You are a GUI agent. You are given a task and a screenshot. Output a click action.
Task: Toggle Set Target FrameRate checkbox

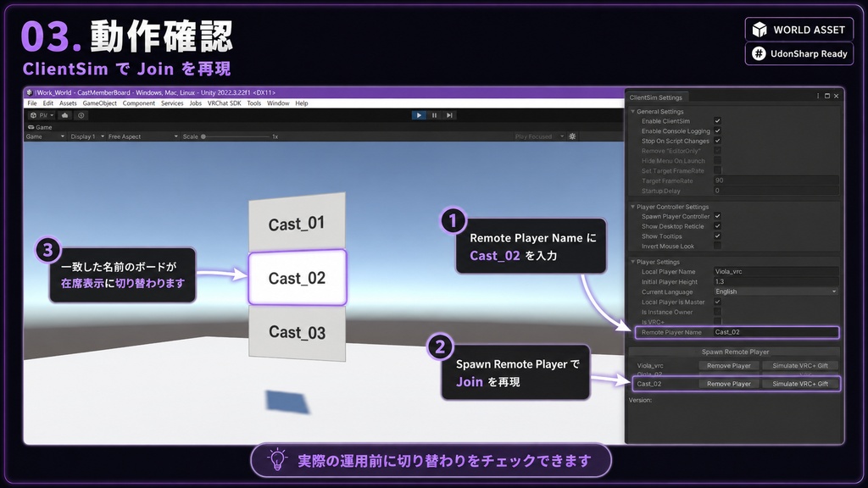click(x=717, y=171)
